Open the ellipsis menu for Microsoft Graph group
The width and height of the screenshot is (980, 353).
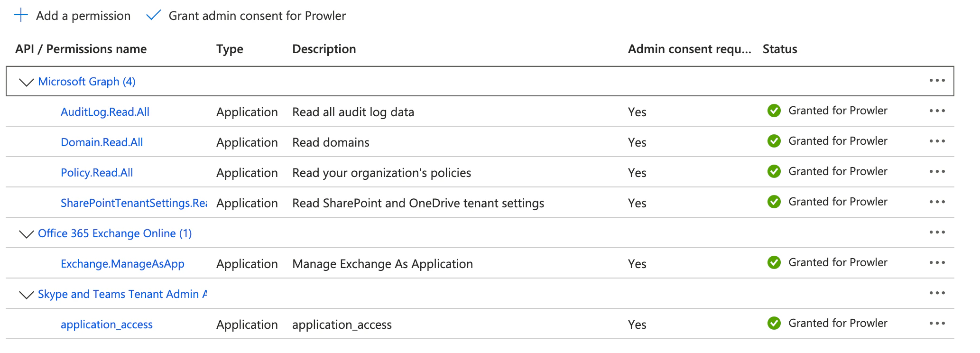(938, 81)
